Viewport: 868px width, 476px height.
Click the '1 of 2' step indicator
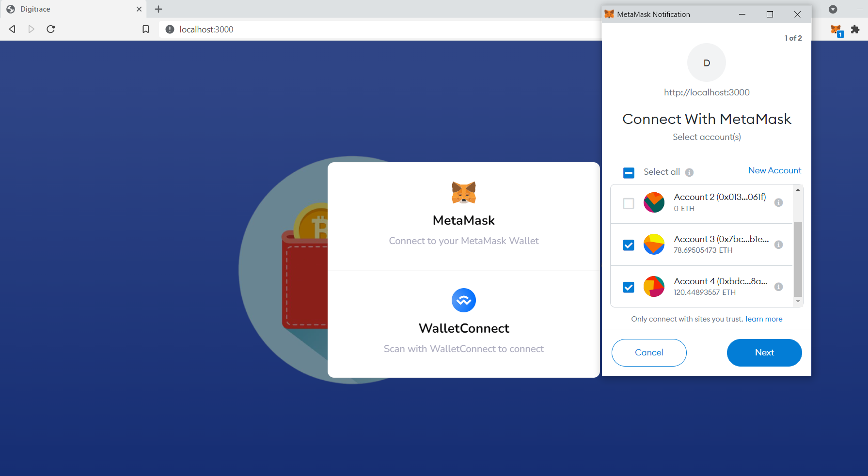pos(793,38)
